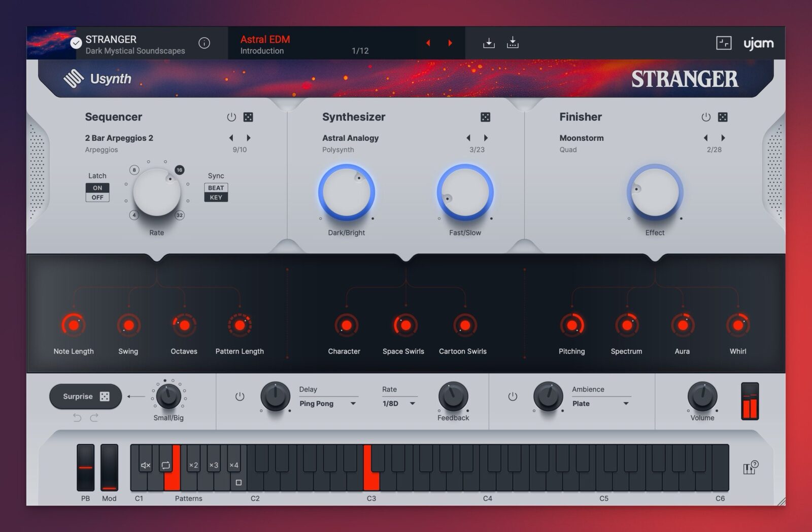Click the info icon next to STRANGER
This screenshot has width=812, height=532.
(204, 43)
